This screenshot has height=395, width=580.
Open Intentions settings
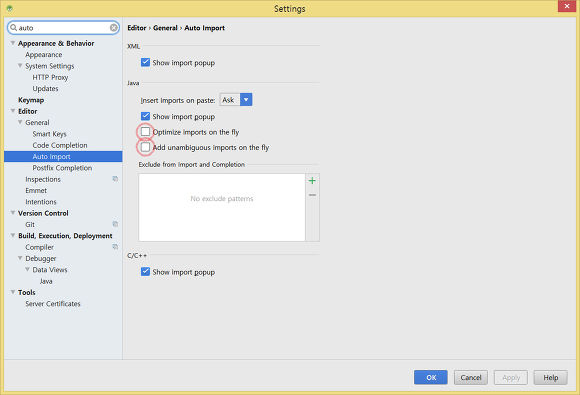click(41, 202)
